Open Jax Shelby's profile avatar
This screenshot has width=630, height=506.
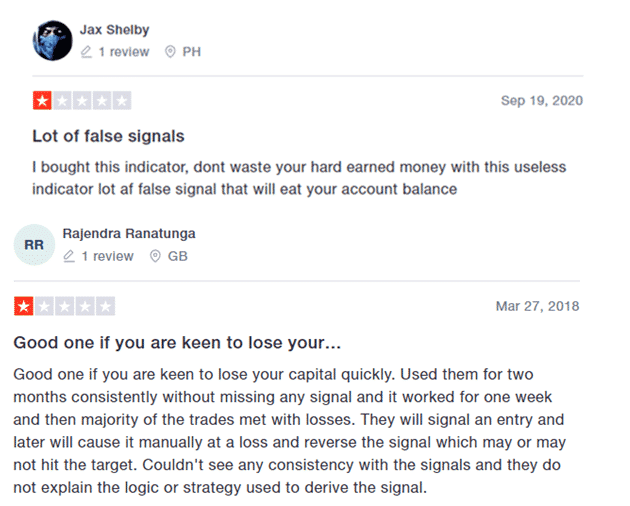pyautogui.click(x=52, y=41)
